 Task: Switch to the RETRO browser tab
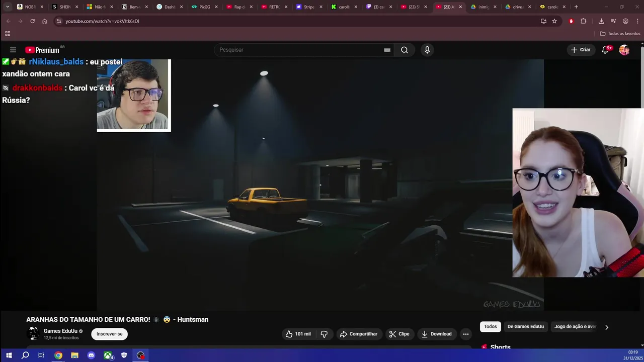click(x=274, y=7)
